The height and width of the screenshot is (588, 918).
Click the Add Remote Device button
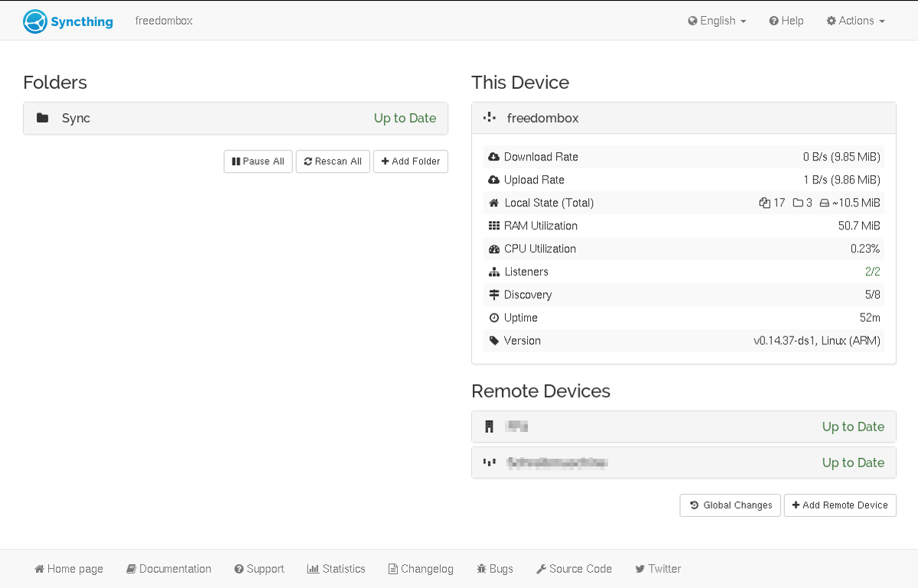coord(840,505)
